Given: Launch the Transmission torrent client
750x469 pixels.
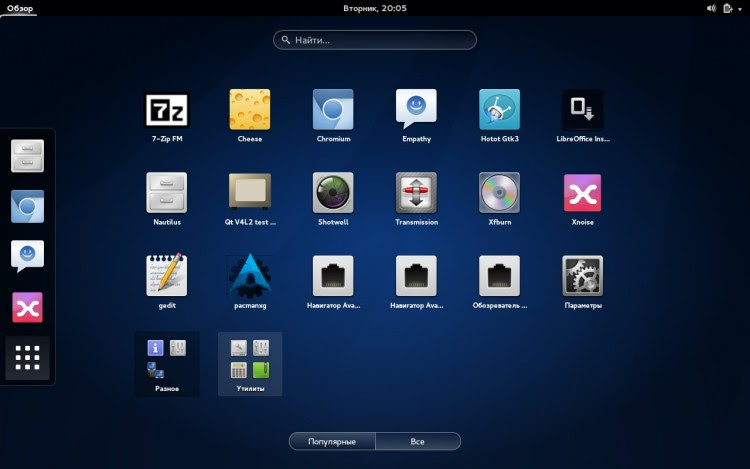Looking at the screenshot, I should point(416,193).
